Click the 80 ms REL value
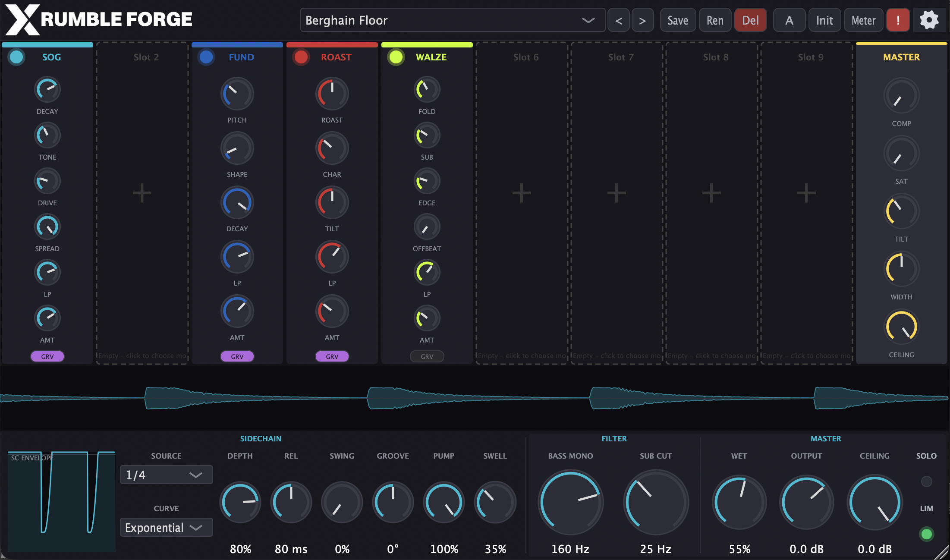The width and height of the screenshot is (950, 560). tap(291, 549)
